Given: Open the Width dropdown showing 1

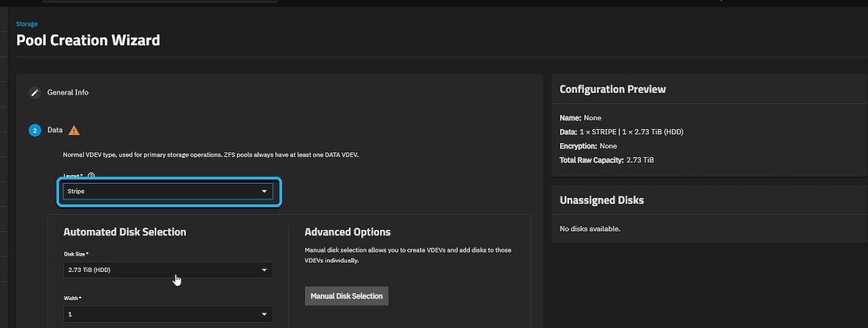Looking at the screenshot, I should [168, 314].
